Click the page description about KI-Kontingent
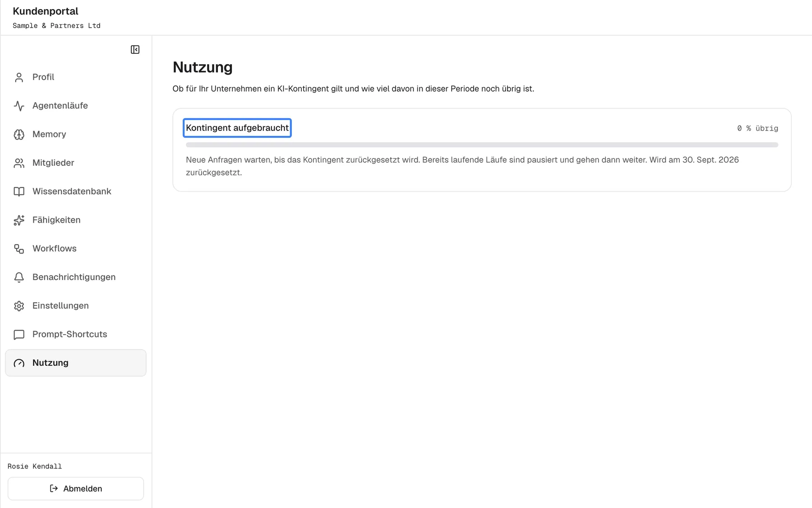812x508 pixels. coord(353,89)
